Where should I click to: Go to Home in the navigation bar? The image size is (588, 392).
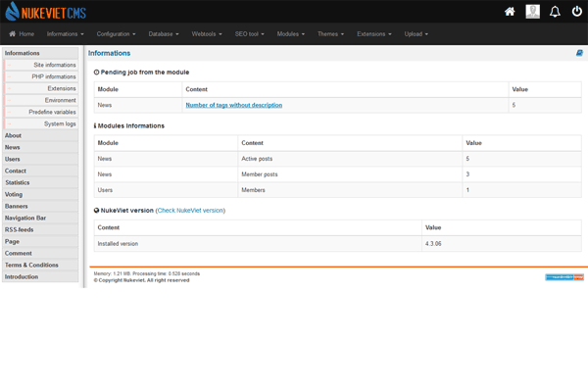pos(22,34)
